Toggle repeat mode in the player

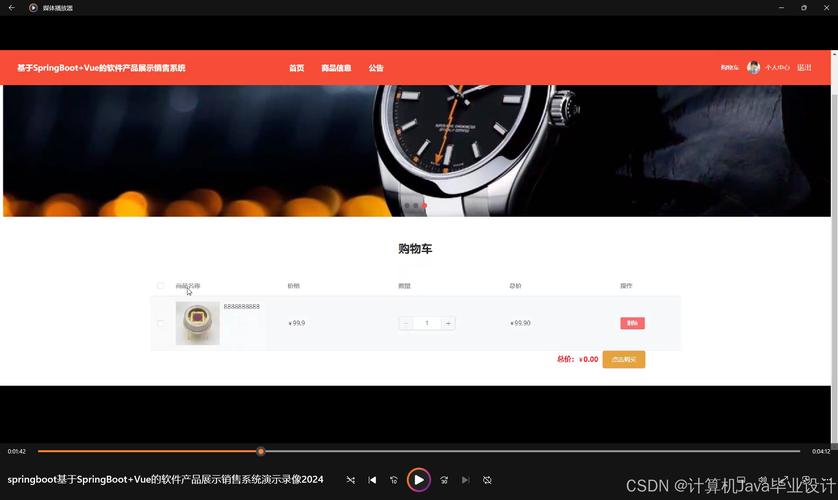pos(487,480)
